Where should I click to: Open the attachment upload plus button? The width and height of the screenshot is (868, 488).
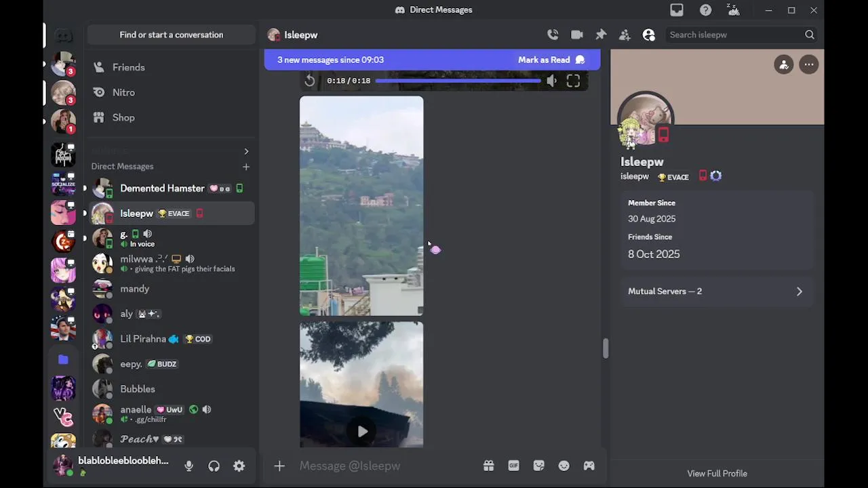coord(279,466)
